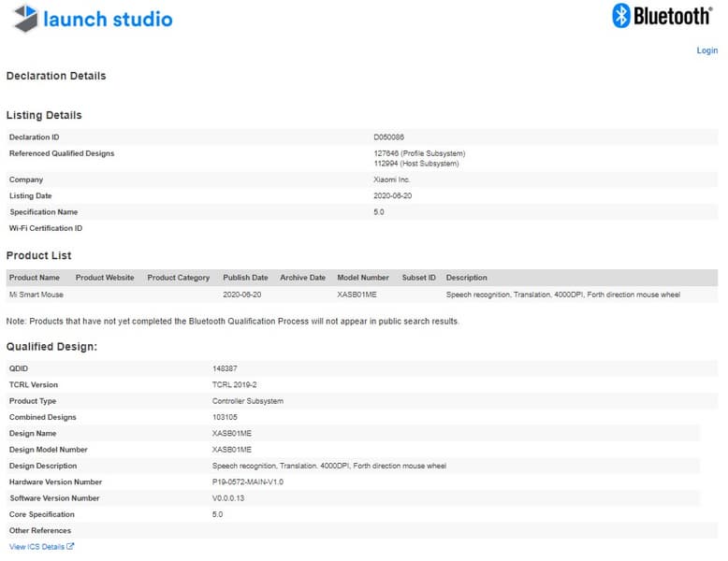Click the Subset ID column header

tap(418, 278)
